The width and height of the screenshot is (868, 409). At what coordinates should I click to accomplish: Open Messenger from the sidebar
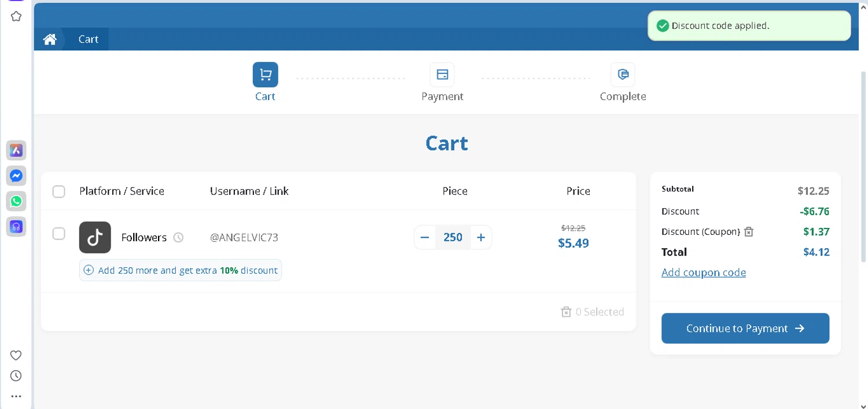click(16, 176)
